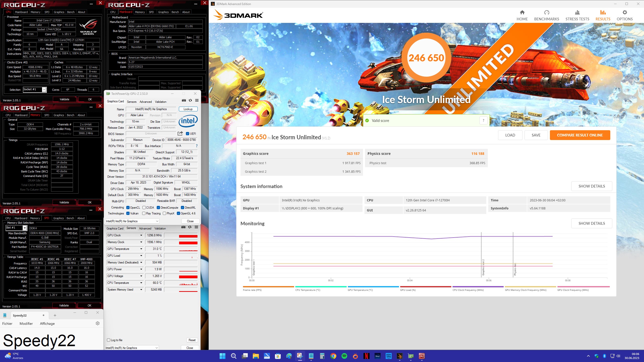Click the ROG CPU-Z taskbar icon
Image resolution: width=644 pixels, height=362 pixels.
pyautogui.click(x=422, y=356)
